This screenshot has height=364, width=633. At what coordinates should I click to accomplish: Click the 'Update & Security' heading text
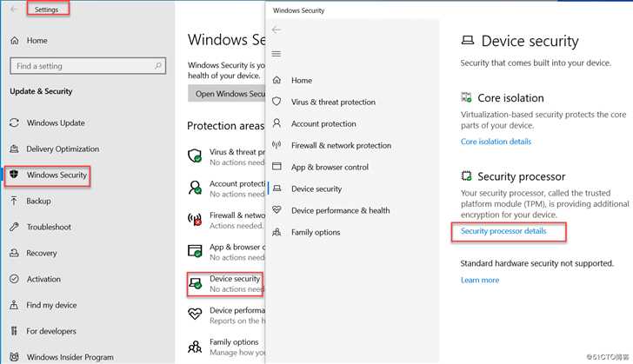[x=41, y=91]
